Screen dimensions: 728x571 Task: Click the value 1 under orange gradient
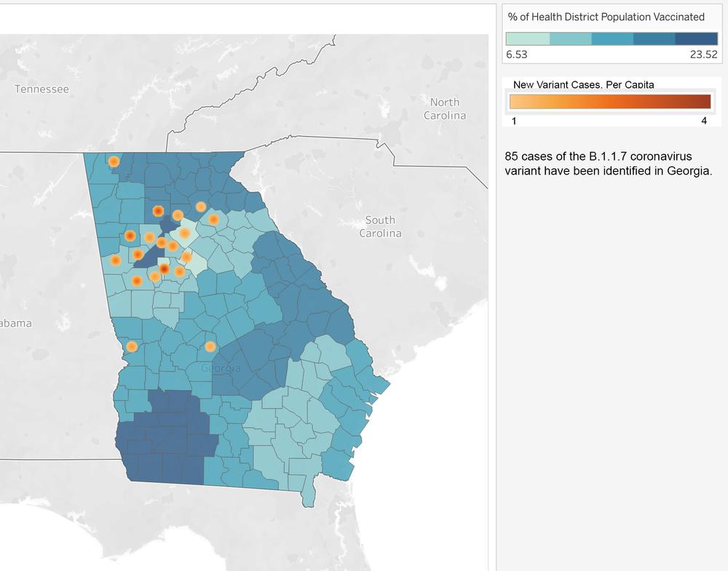514,121
